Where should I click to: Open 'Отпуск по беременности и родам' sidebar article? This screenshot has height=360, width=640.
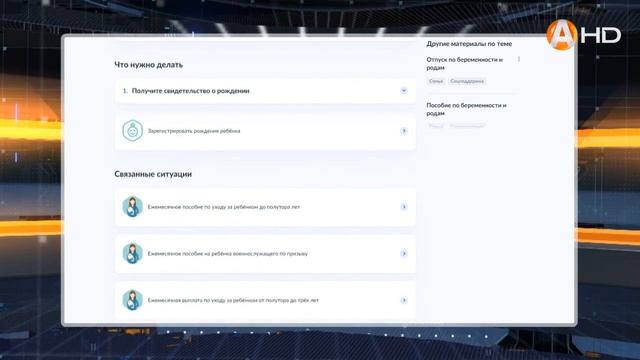(x=464, y=64)
